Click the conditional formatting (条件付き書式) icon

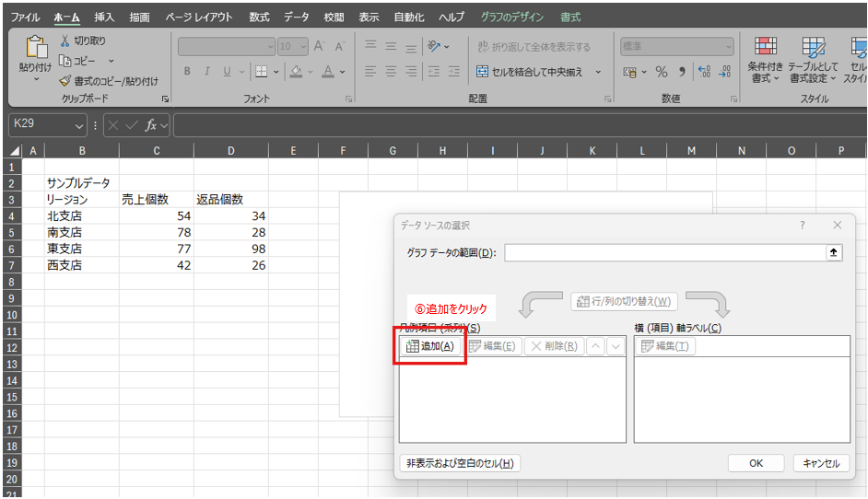765,48
